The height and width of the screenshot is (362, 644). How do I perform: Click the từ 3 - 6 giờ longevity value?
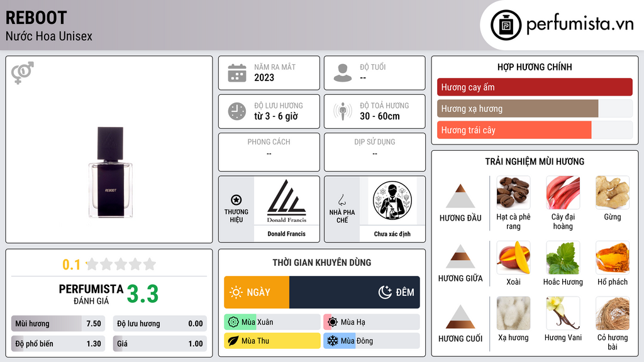click(276, 116)
